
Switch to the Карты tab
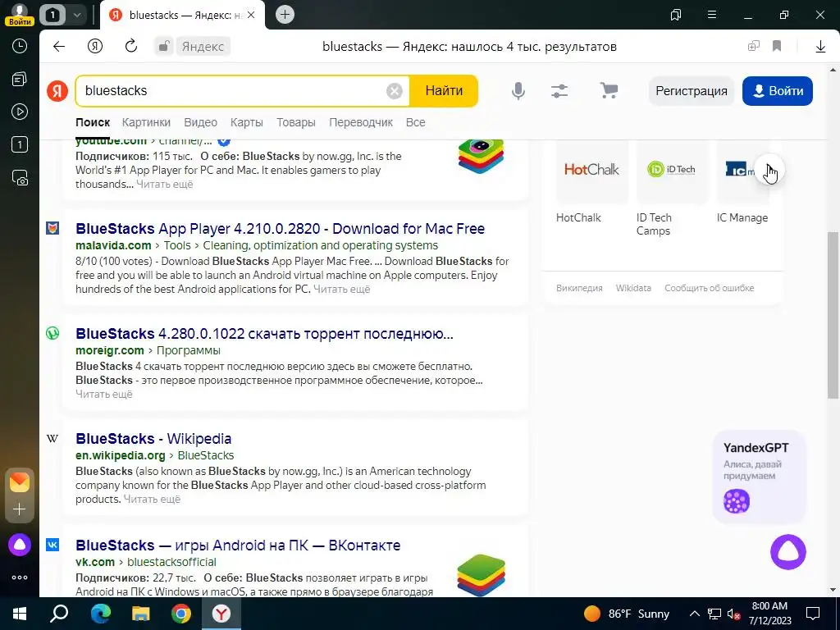tap(246, 123)
